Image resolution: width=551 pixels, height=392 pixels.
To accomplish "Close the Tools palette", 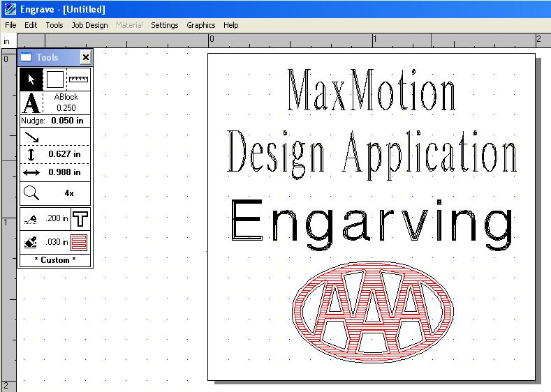I will (86, 57).
